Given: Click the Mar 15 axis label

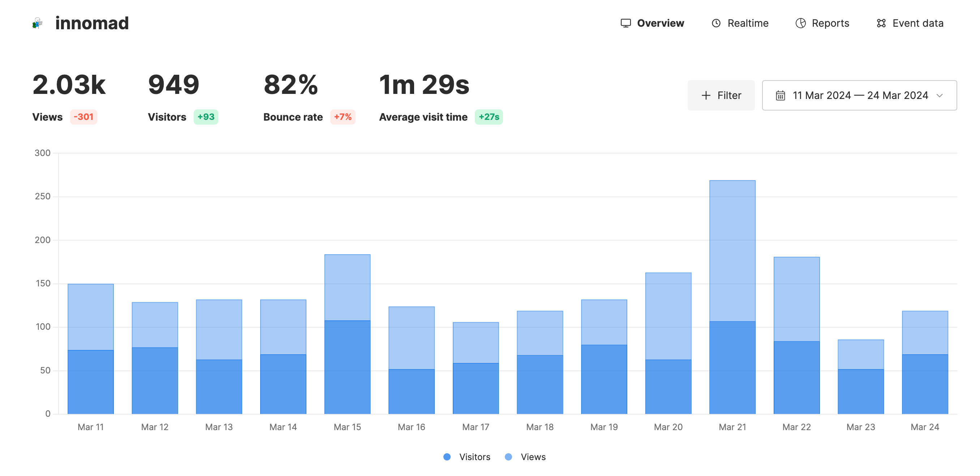Looking at the screenshot, I should click(347, 427).
